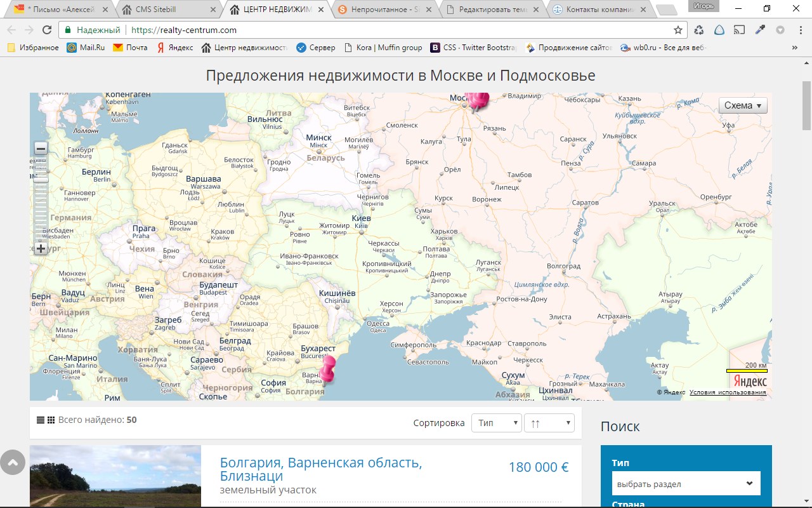
Task: Open the Яндекс bookmark
Action: (x=174, y=48)
